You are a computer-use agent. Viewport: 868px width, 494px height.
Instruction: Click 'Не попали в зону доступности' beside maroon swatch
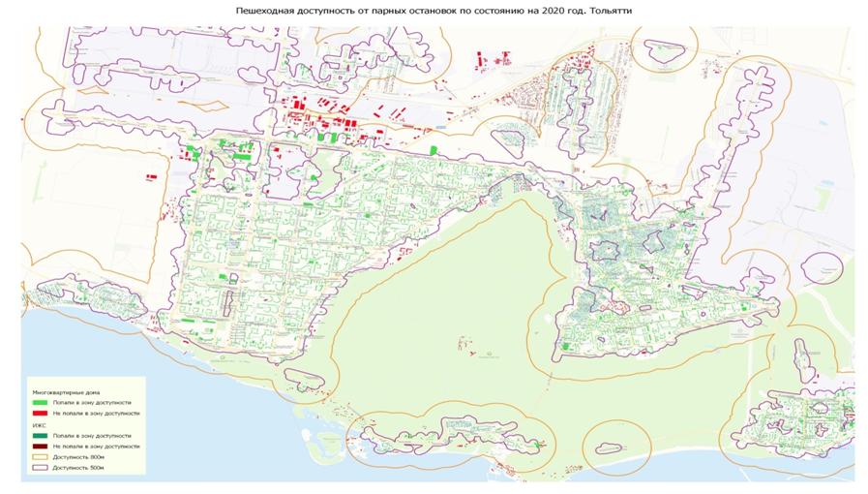[x=97, y=447]
